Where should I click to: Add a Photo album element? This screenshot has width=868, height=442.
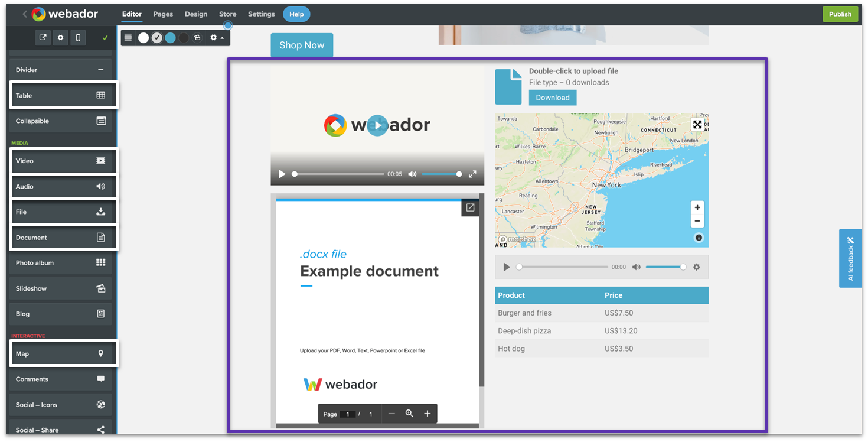[x=60, y=263]
